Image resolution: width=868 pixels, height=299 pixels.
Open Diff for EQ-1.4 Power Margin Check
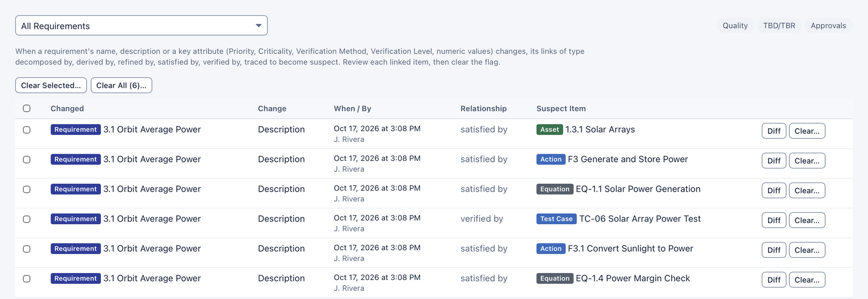(x=774, y=280)
